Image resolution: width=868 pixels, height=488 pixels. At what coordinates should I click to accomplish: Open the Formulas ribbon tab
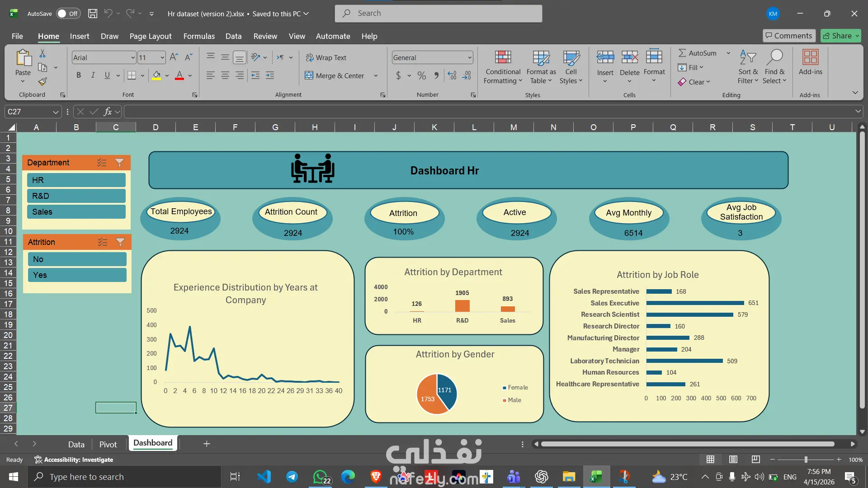pyautogui.click(x=199, y=36)
